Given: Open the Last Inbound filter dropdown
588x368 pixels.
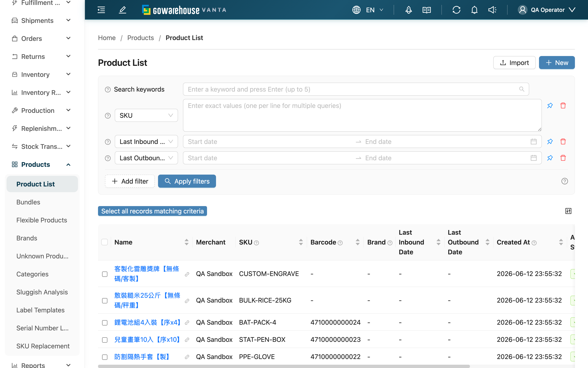Looking at the screenshot, I should [x=146, y=141].
